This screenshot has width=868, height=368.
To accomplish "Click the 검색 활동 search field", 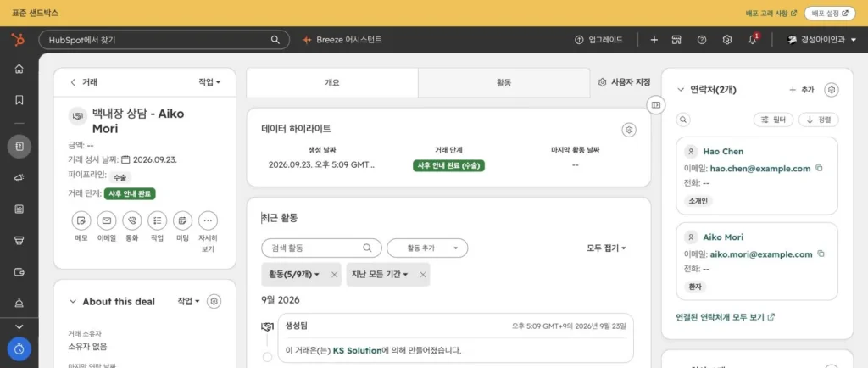I will tap(321, 248).
